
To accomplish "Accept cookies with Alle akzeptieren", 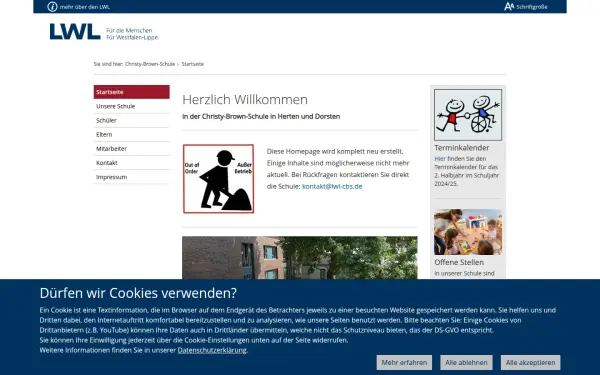I will [x=530, y=362].
